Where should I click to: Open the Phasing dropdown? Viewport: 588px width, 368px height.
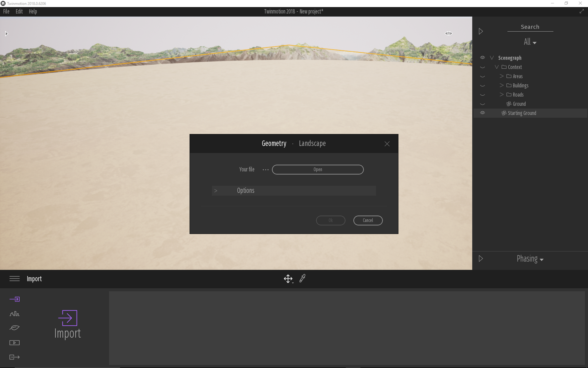[x=530, y=259]
